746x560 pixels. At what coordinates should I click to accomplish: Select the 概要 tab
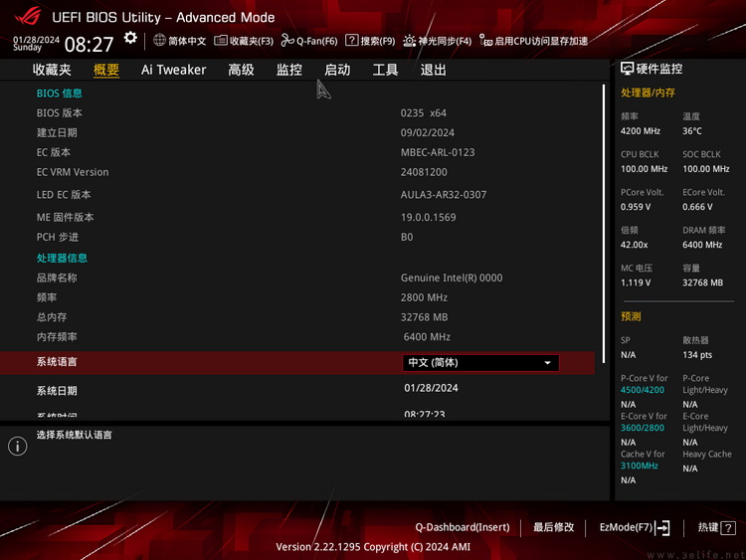click(106, 70)
